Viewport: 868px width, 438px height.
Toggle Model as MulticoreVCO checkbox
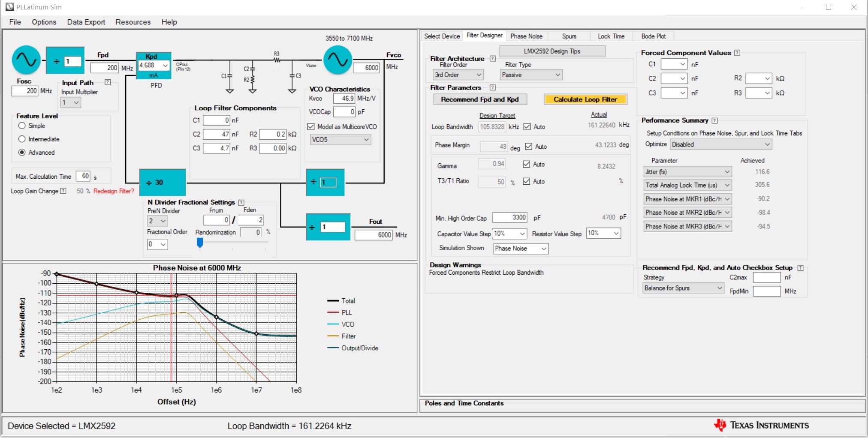[x=311, y=127]
